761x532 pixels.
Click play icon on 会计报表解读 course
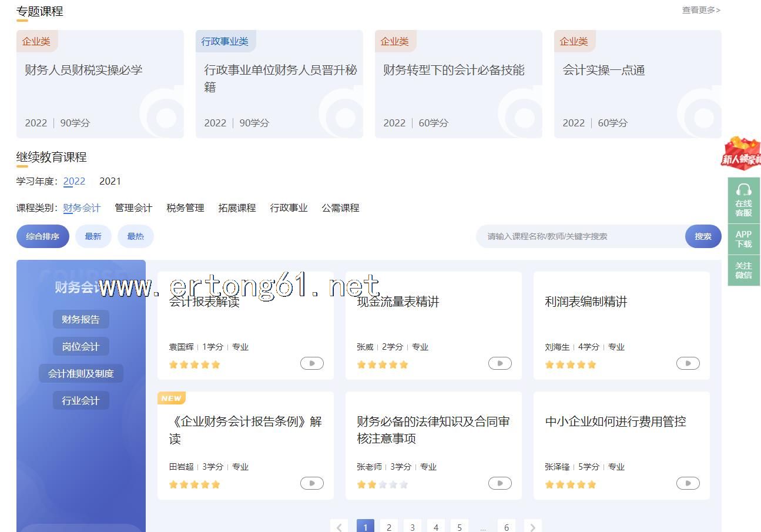(x=311, y=363)
